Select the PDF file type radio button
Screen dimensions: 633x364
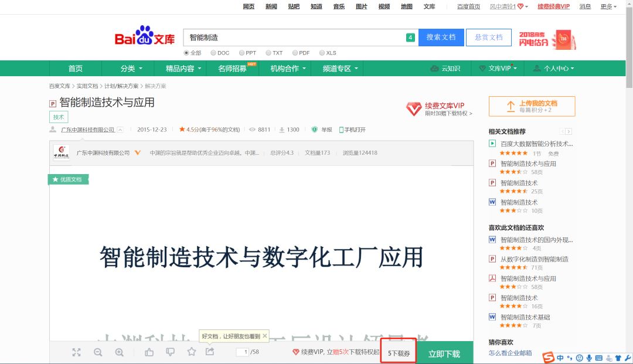point(295,53)
